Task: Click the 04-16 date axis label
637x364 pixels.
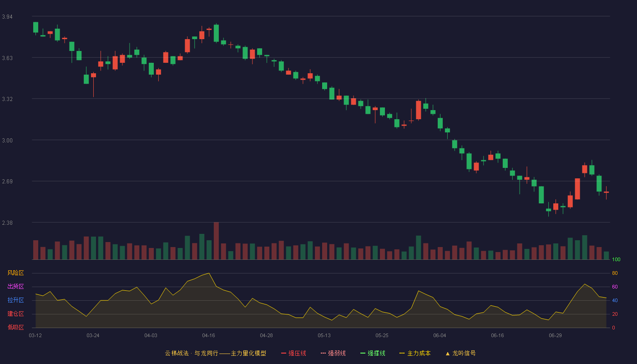Action: click(x=208, y=335)
